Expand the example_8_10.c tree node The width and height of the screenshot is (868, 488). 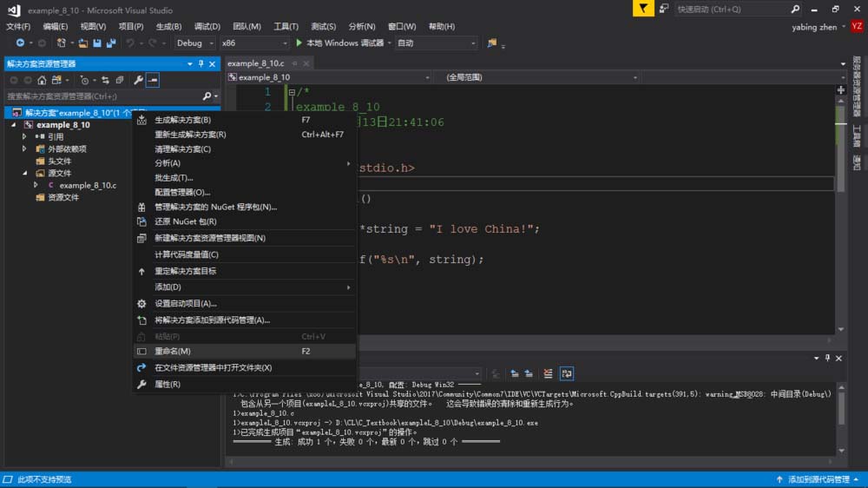coord(36,185)
